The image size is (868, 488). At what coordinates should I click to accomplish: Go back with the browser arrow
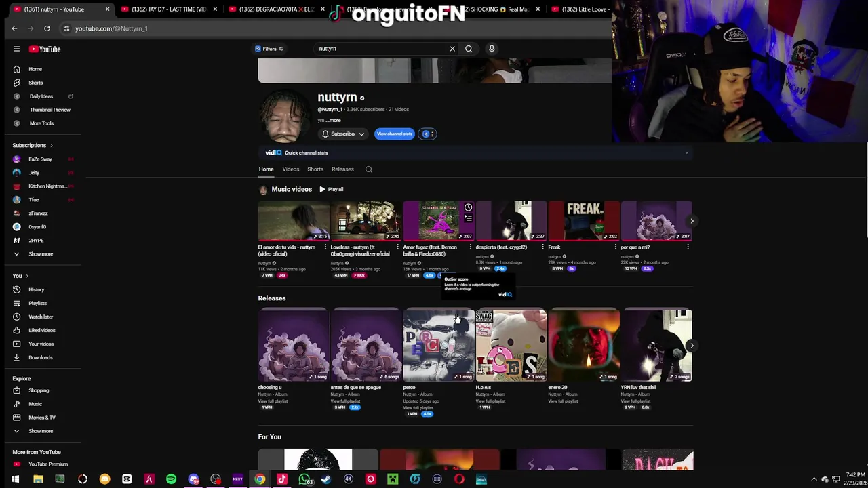click(14, 28)
